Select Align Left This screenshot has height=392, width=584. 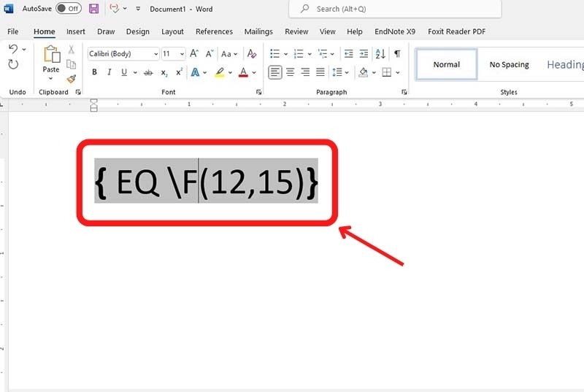point(275,72)
